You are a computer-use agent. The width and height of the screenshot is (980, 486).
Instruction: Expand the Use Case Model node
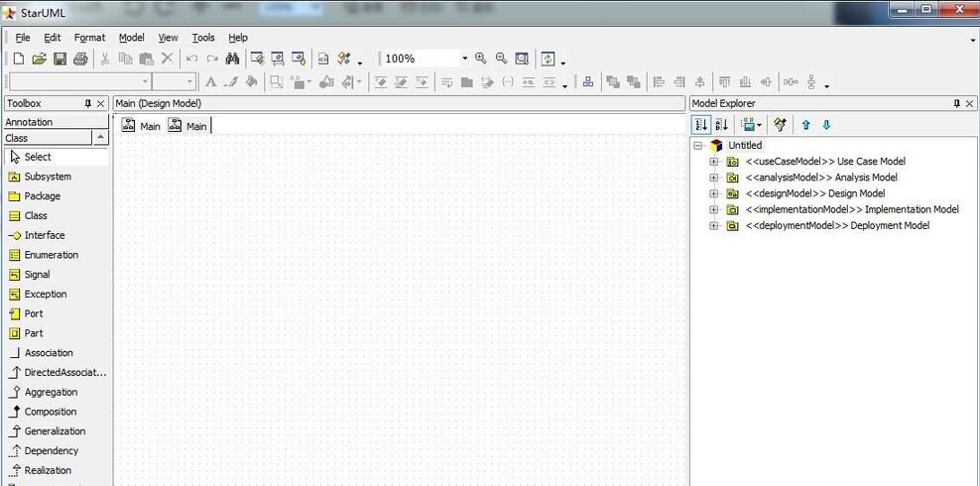(x=714, y=162)
